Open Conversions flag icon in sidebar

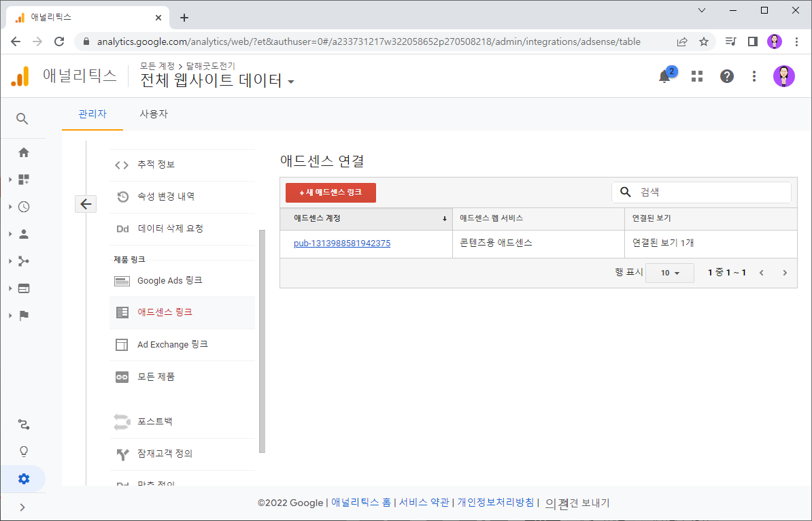(24, 316)
